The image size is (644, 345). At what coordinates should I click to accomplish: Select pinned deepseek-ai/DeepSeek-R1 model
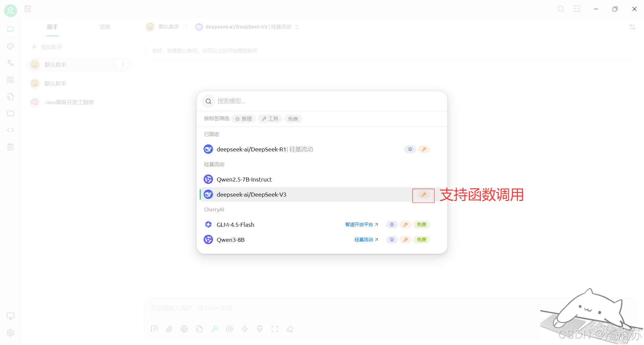(322, 149)
